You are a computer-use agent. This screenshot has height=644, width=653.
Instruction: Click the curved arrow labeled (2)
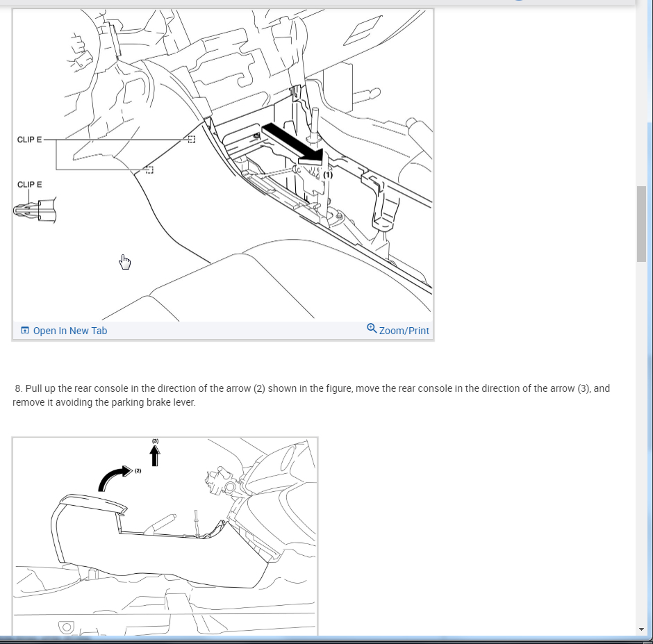click(115, 478)
